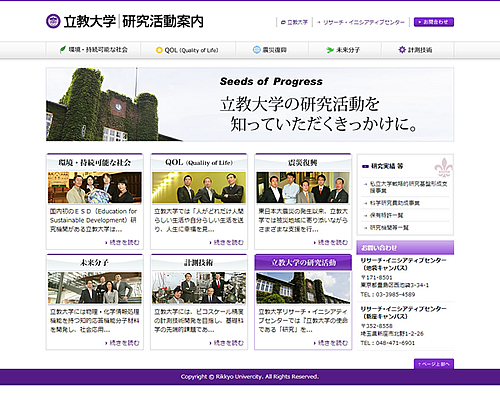500x409 pixels.
Task: Open 未来分子 navigation menu item
Action: point(345,50)
